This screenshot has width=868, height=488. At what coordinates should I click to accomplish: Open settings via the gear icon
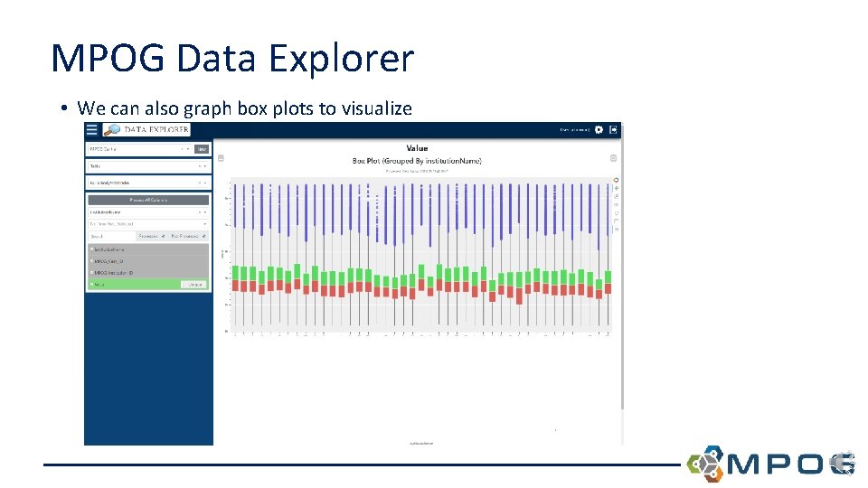pyautogui.click(x=599, y=129)
